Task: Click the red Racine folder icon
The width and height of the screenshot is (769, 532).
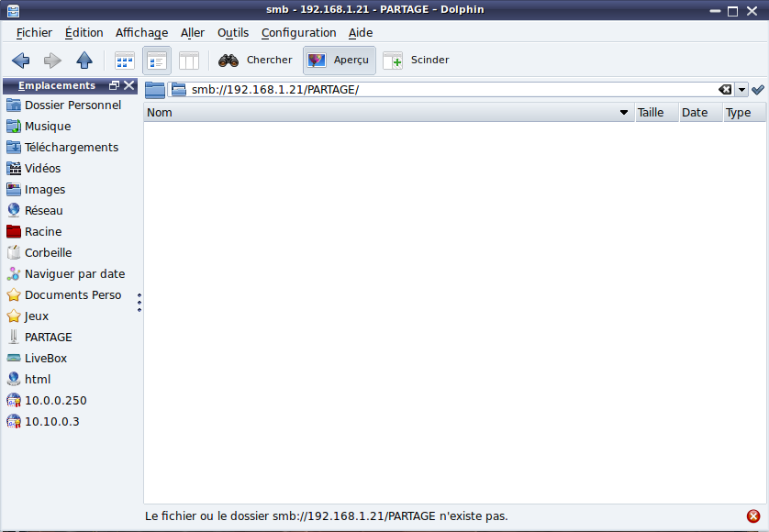Action: [14, 231]
